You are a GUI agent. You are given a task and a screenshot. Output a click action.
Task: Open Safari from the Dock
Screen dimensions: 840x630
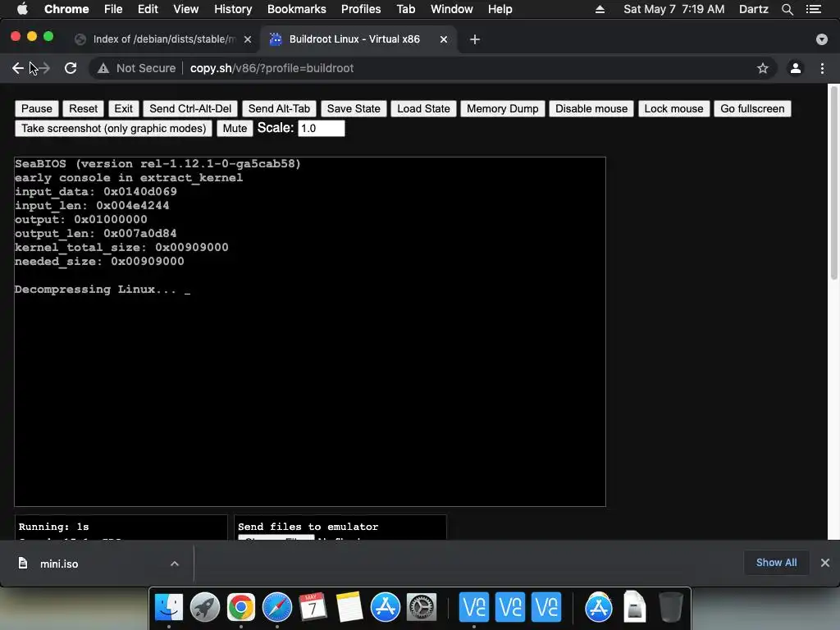tap(277, 607)
